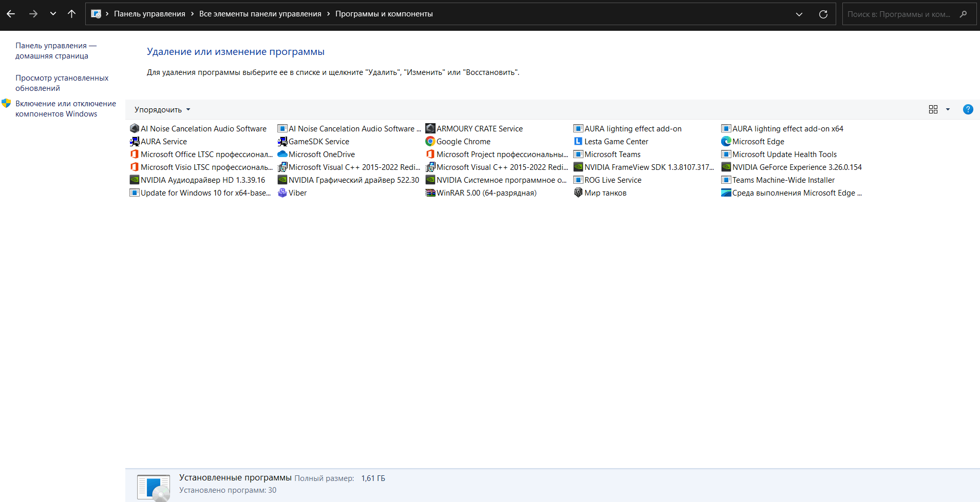Image resolution: width=980 pixels, height=502 pixels.
Task: Open the address bar history dropdown
Action: [x=799, y=14]
